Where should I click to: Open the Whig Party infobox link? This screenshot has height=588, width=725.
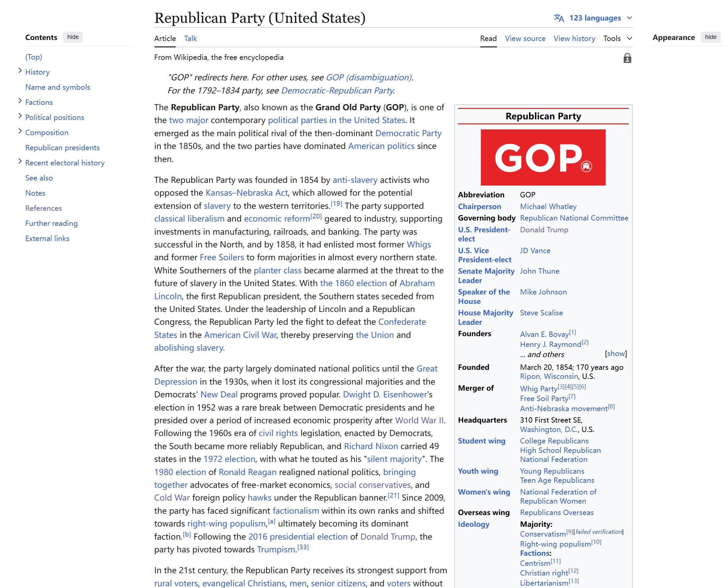point(538,389)
